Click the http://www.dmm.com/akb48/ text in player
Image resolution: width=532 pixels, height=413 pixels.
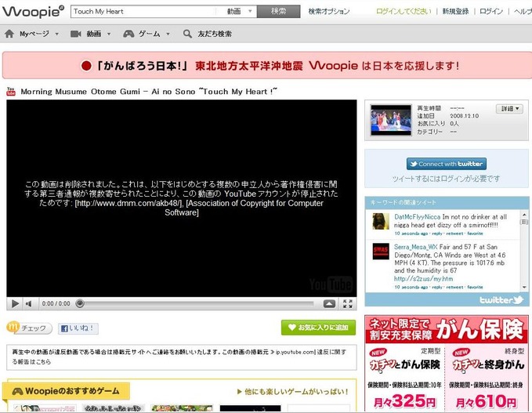(129, 203)
